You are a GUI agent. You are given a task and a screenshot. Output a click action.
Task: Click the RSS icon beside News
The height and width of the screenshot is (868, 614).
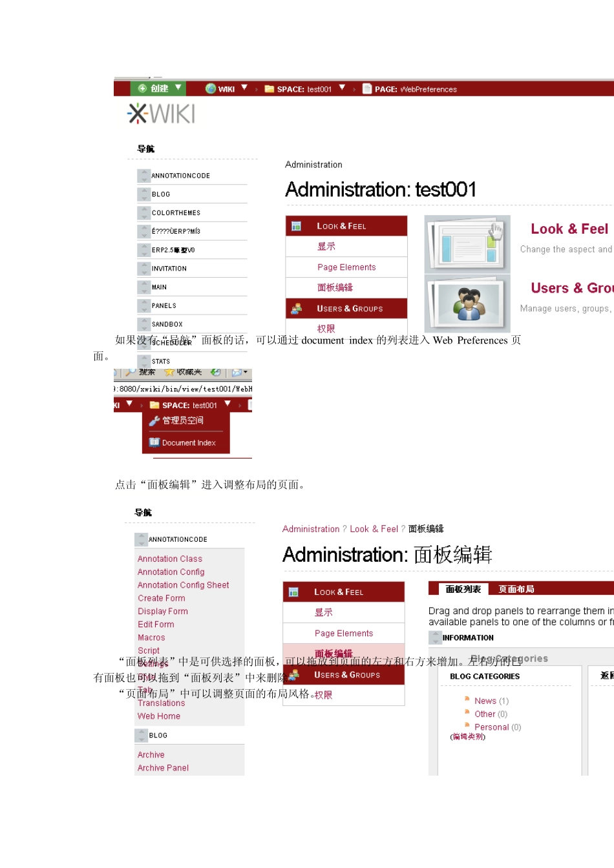467,698
